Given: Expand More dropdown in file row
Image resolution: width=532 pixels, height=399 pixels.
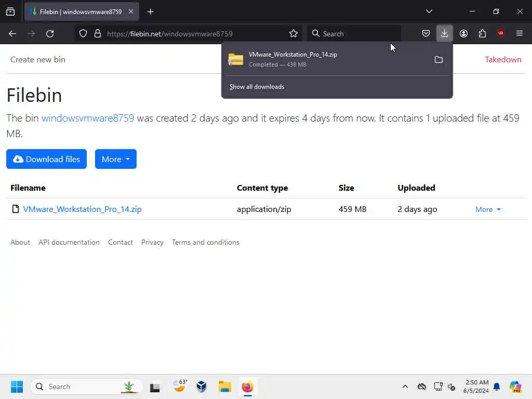Looking at the screenshot, I should point(488,209).
